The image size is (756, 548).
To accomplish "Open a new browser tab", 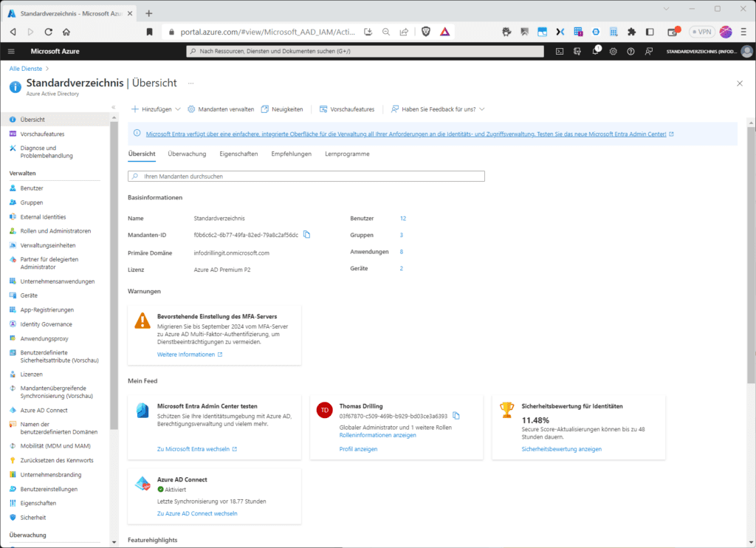I will [x=149, y=13].
